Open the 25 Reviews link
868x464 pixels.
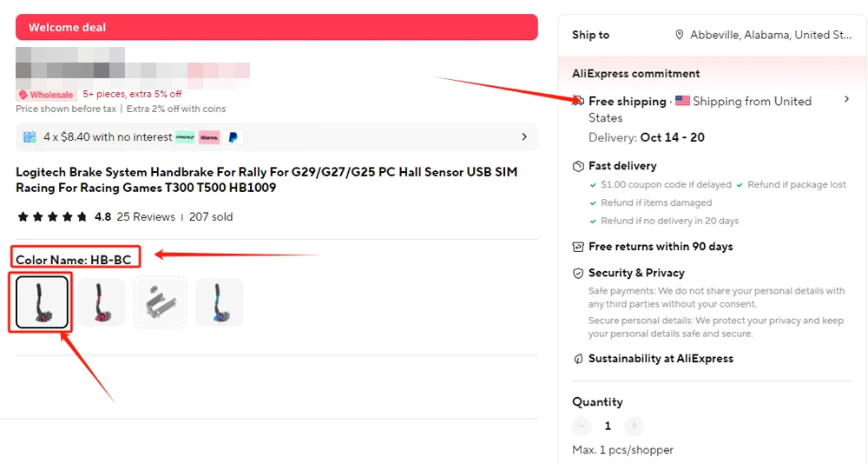coord(146,217)
